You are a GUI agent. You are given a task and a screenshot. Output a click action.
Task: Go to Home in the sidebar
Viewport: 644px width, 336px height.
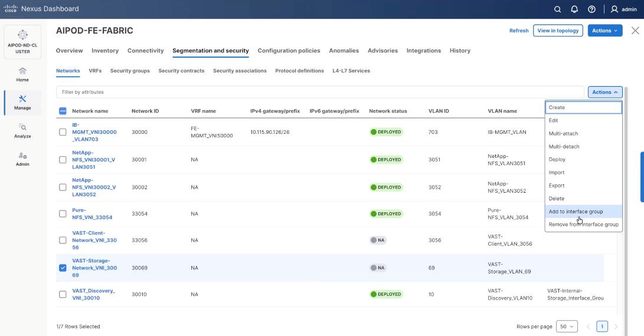(22, 74)
